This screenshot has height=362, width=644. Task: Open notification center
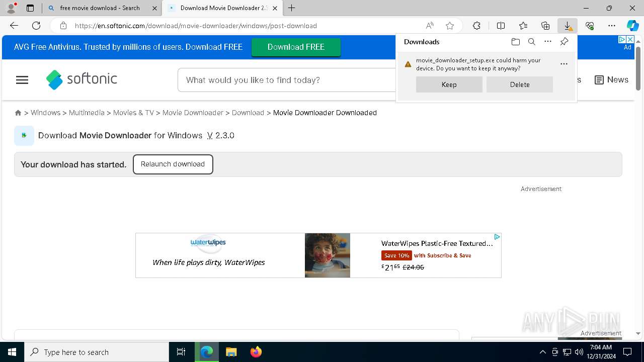pyautogui.click(x=627, y=352)
